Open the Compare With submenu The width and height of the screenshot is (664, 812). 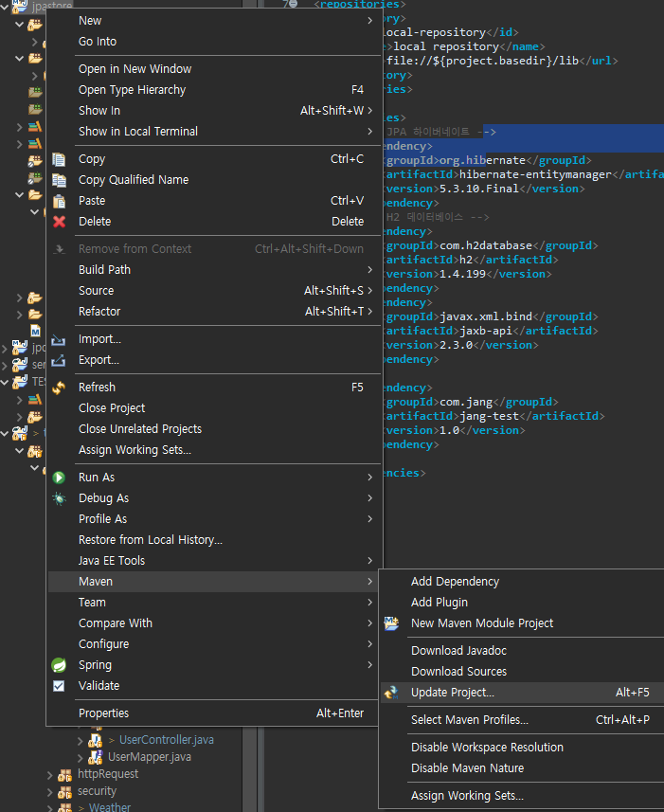pyautogui.click(x=214, y=623)
